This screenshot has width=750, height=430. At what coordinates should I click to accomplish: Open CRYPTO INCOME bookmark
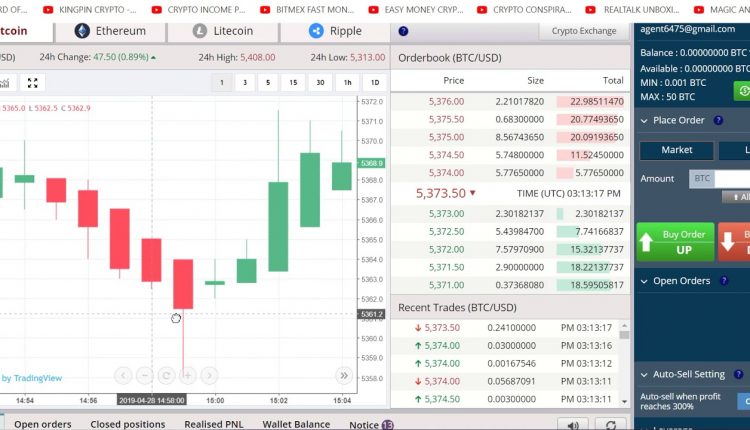tap(199, 10)
